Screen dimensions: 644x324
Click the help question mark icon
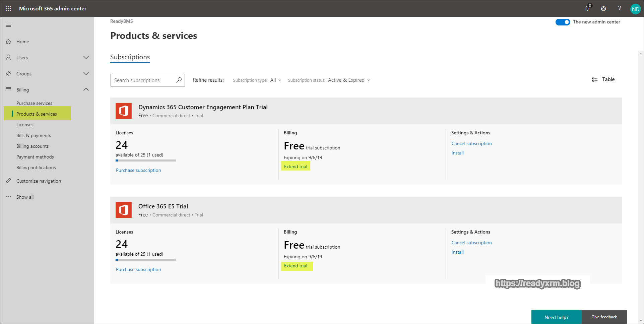click(619, 8)
